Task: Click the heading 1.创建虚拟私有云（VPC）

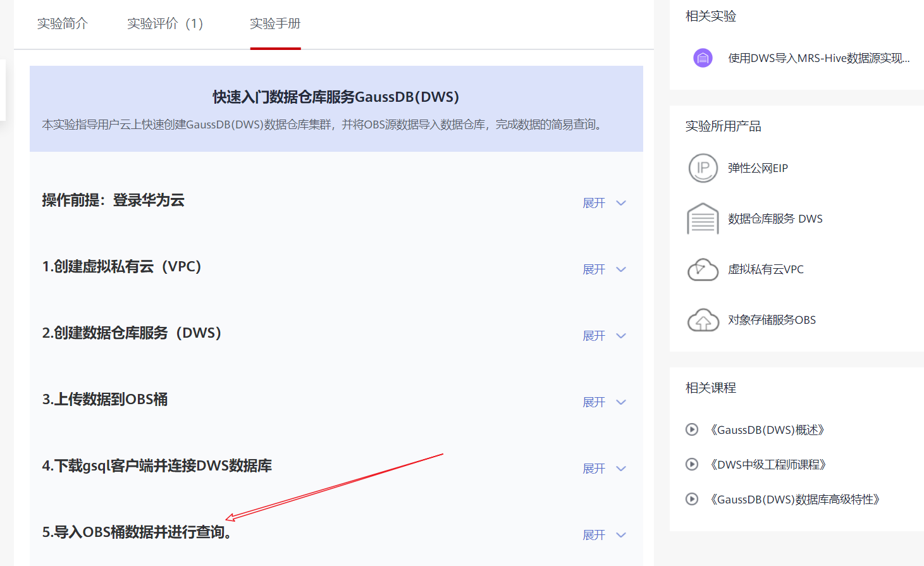Action: (x=122, y=267)
